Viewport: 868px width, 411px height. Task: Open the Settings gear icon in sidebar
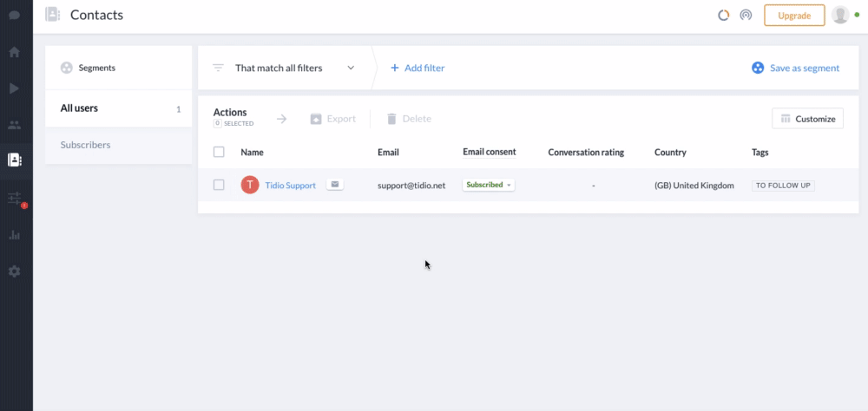pyautogui.click(x=15, y=271)
